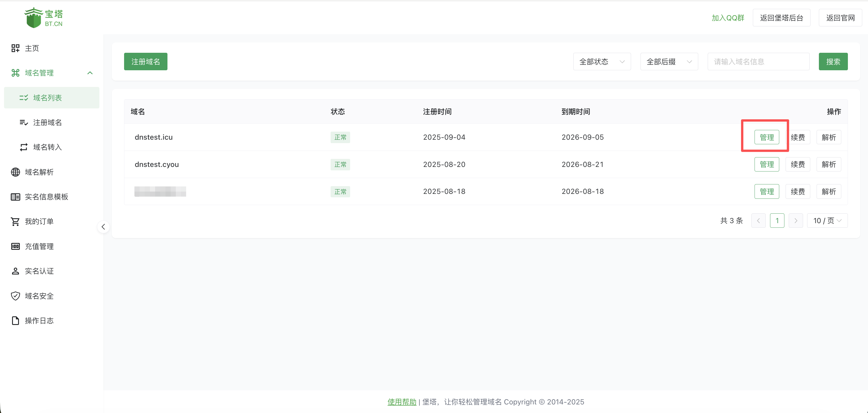The image size is (868, 413).
Task: Open 实名信息模板 in the sidebar
Action: coord(47,196)
